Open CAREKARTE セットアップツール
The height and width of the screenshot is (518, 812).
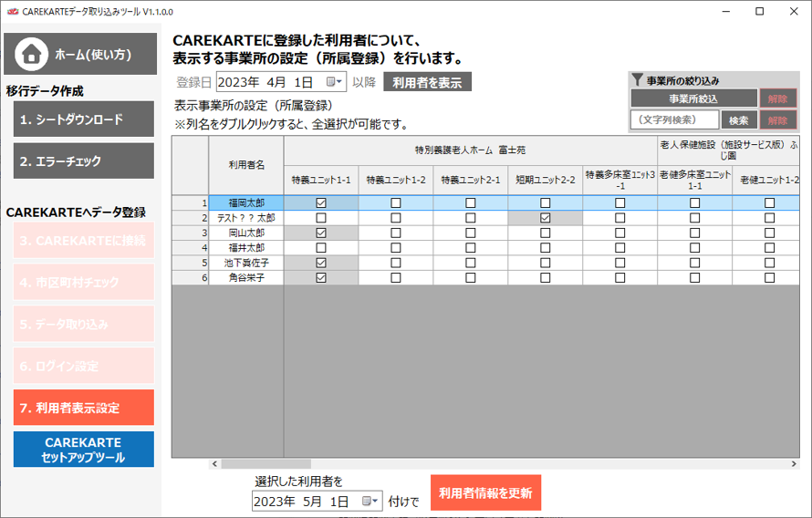[84, 450]
